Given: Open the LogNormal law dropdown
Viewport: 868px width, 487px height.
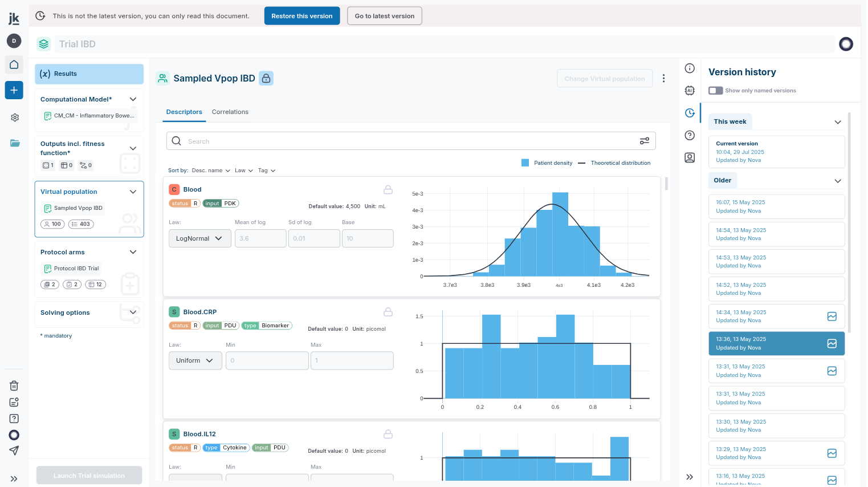Looking at the screenshot, I should 199,238.
